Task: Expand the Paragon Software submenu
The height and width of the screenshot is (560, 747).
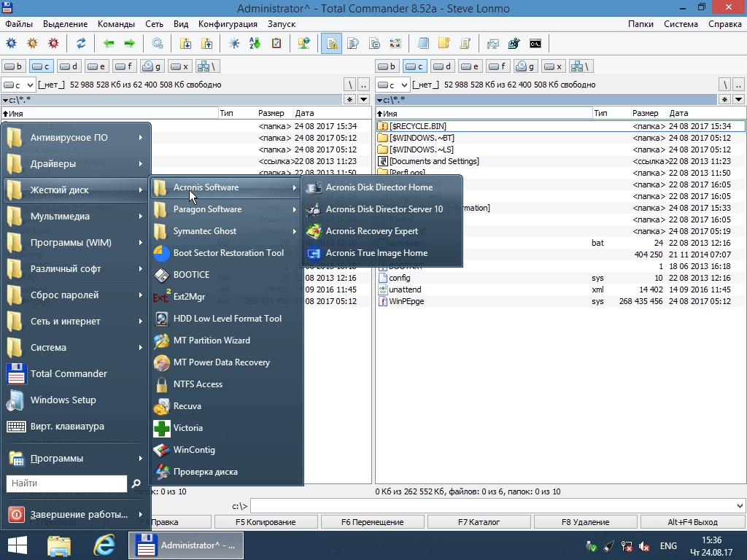Action: pyautogui.click(x=226, y=209)
